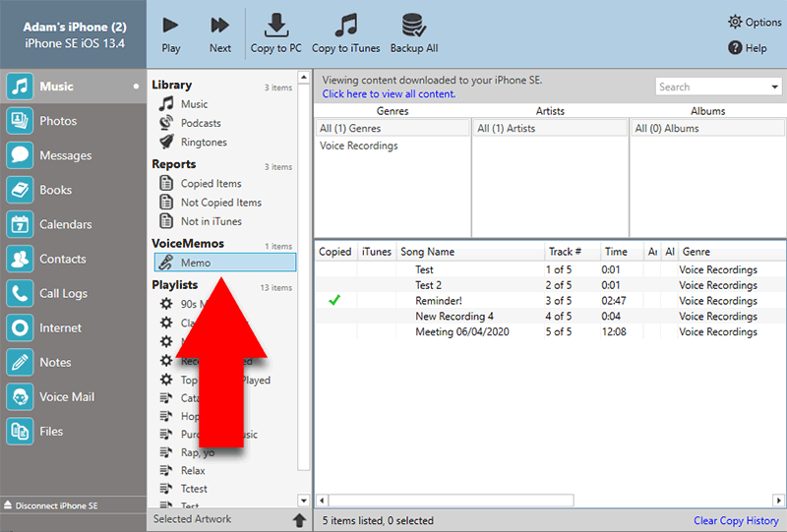This screenshot has width=787, height=532.
Task: Sort by iTunes column header
Action: [377, 252]
